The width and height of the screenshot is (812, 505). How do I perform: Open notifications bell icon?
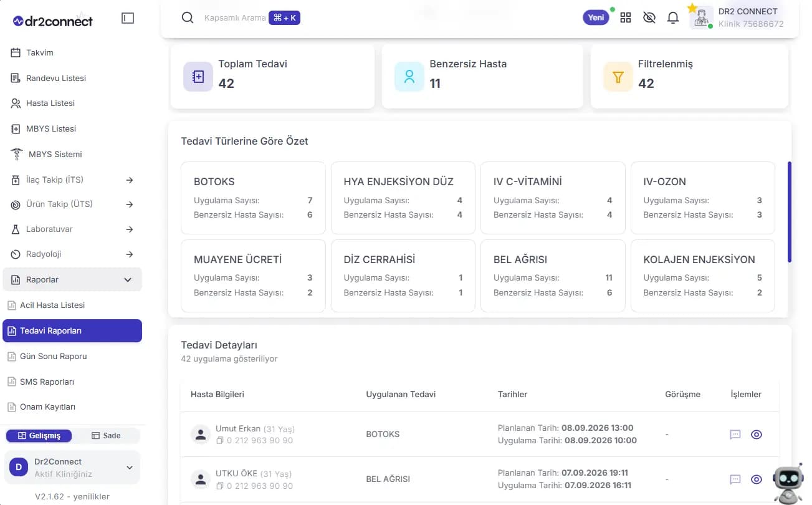coord(673,17)
